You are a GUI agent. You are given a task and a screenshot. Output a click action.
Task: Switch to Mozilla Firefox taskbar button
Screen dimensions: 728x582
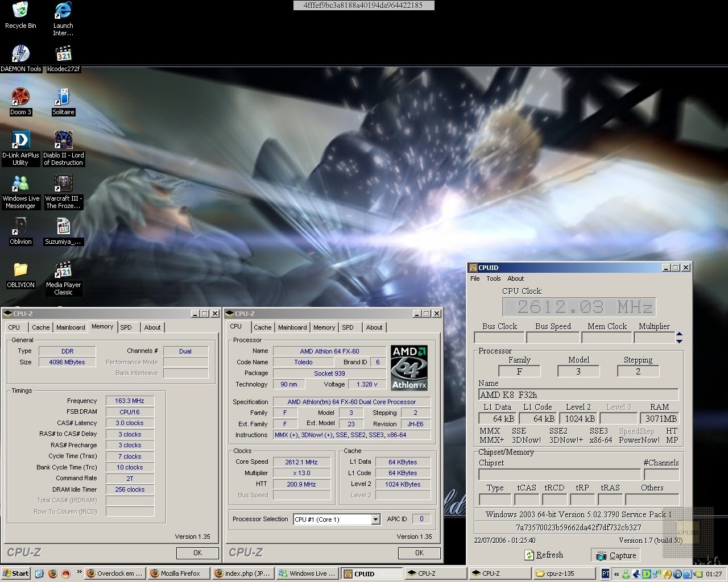179,573
